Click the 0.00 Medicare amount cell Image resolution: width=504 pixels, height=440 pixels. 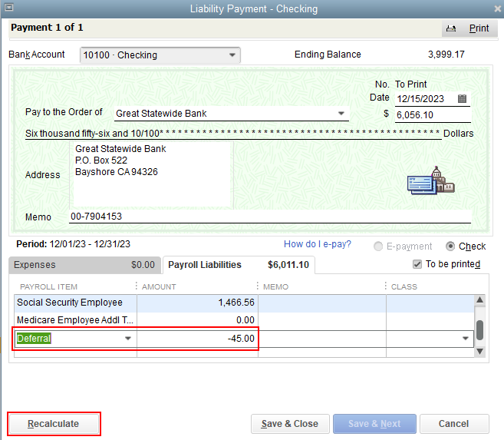click(x=197, y=320)
